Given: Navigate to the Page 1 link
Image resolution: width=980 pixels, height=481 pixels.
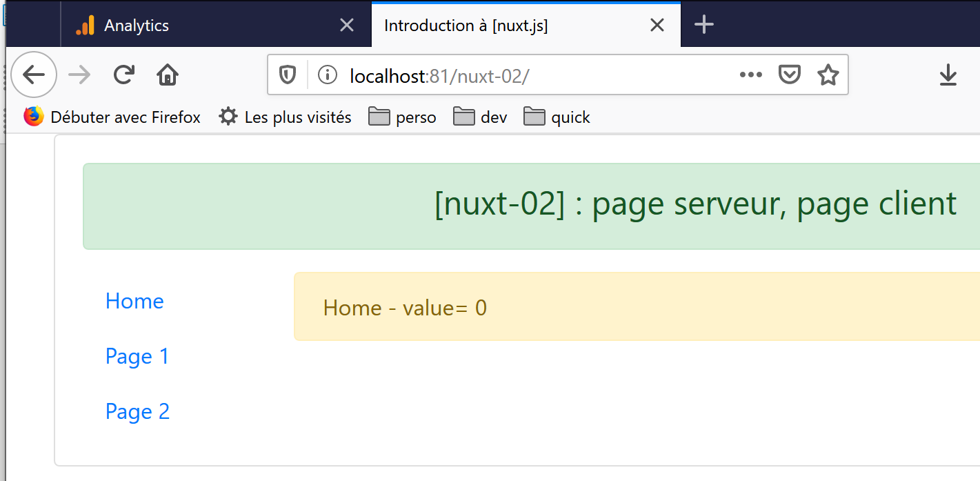Looking at the screenshot, I should pyautogui.click(x=137, y=356).
